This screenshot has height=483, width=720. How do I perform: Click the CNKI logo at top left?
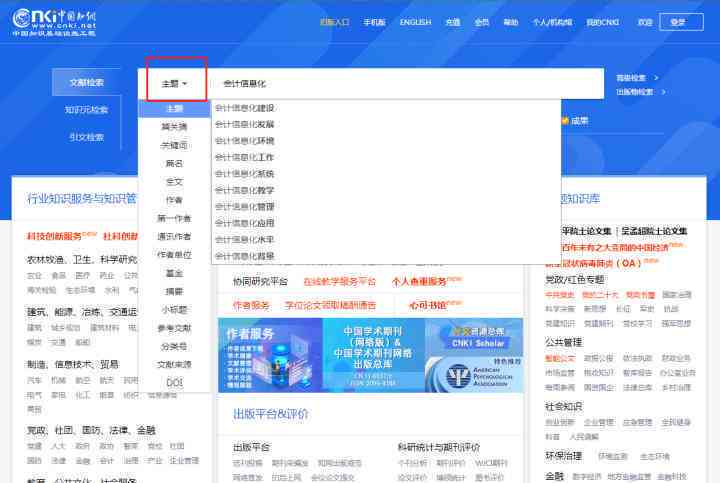pyautogui.click(x=54, y=22)
